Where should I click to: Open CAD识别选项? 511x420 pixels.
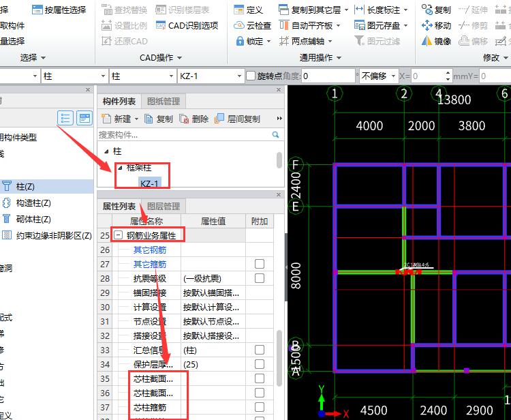click(187, 25)
